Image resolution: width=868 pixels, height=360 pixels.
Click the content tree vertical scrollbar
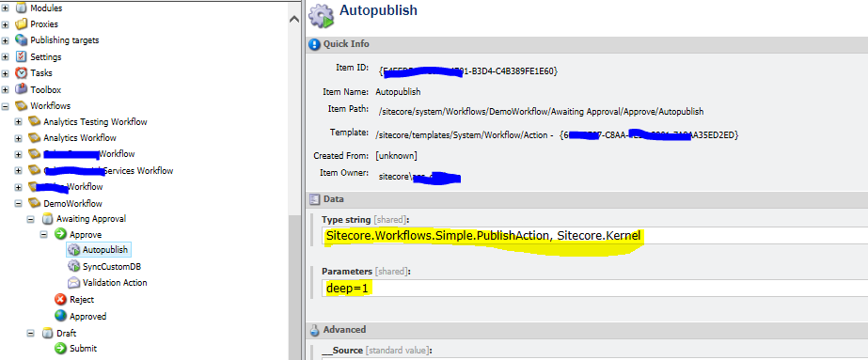(x=294, y=287)
